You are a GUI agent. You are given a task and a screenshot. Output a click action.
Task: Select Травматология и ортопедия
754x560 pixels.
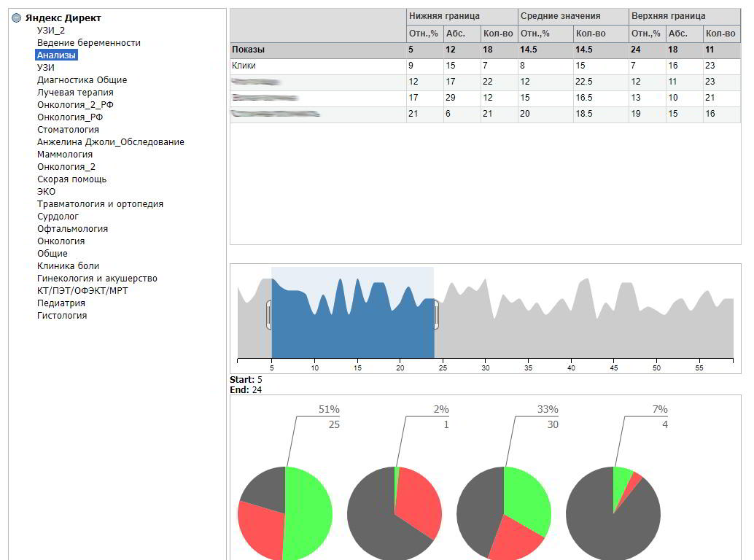click(100, 204)
